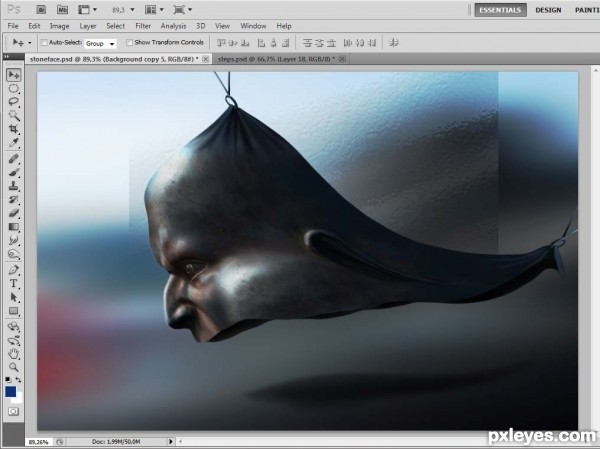Select the Type tool

(14, 283)
